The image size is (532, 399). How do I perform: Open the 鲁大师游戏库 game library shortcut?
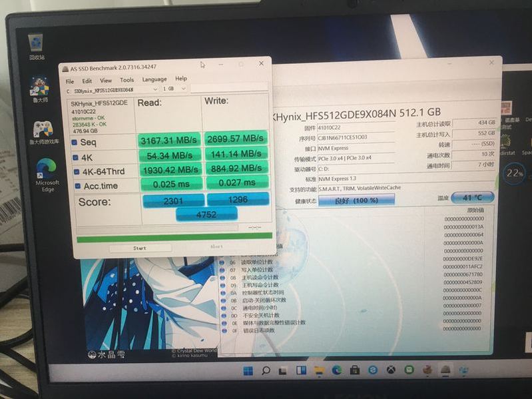pyautogui.click(x=43, y=129)
